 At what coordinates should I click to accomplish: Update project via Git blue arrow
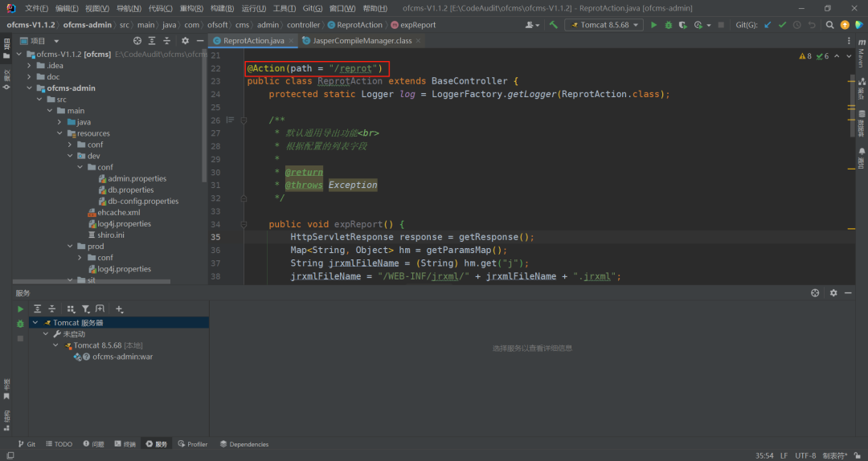(768, 25)
